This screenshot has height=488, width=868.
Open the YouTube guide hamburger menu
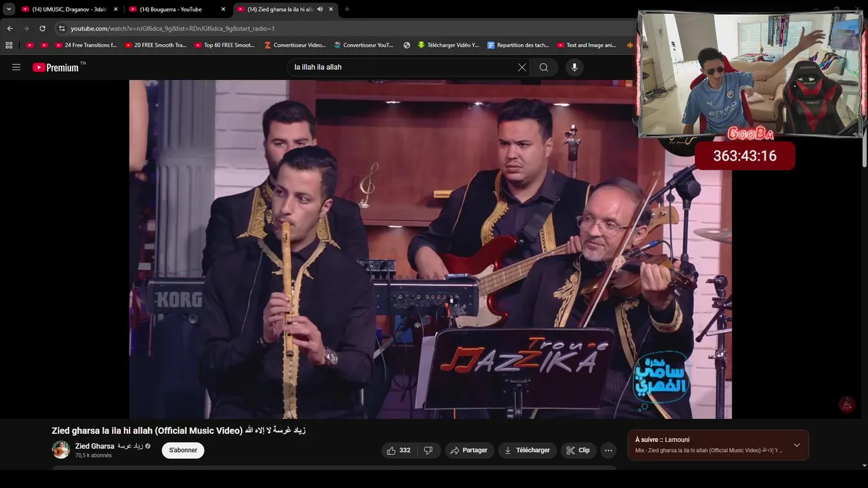[x=16, y=67]
